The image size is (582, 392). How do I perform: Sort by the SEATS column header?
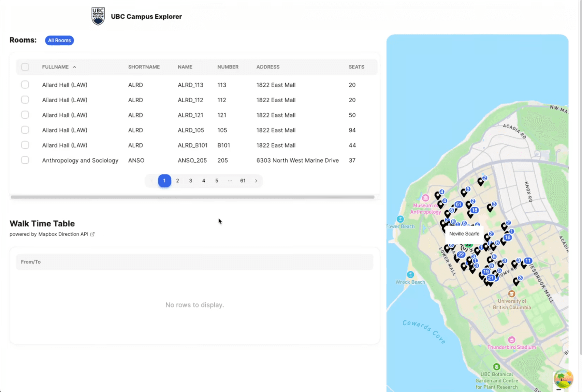click(356, 67)
